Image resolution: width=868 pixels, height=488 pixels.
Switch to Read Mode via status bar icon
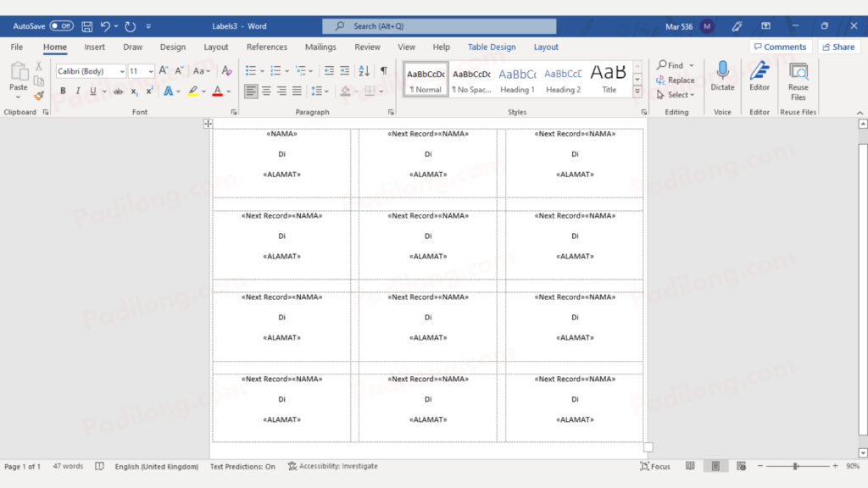tap(690, 465)
